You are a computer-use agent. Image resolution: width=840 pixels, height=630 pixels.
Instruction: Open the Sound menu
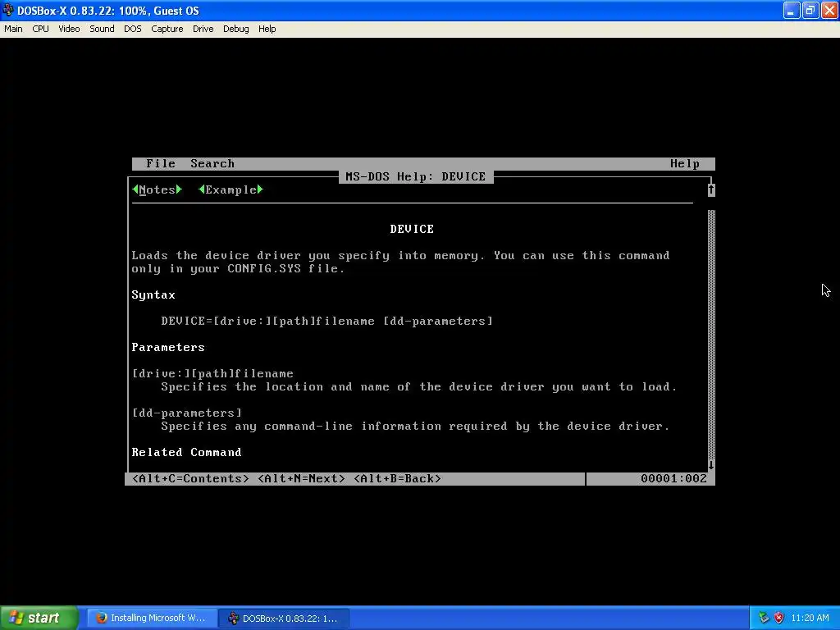102,29
